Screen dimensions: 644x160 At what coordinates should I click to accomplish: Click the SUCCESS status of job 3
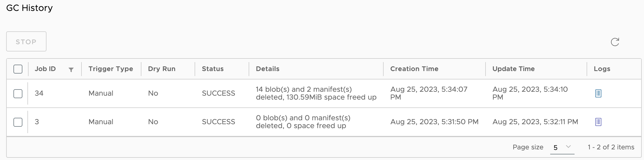[218, 122]
